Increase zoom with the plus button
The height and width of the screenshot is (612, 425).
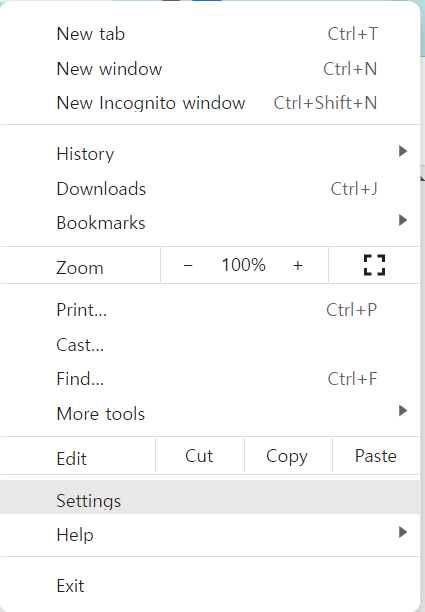pos(298,265)
